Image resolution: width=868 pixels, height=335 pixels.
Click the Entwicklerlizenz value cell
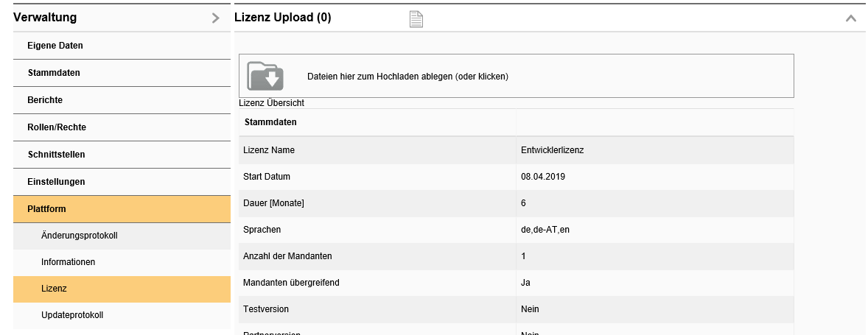(x=552, y=150)
